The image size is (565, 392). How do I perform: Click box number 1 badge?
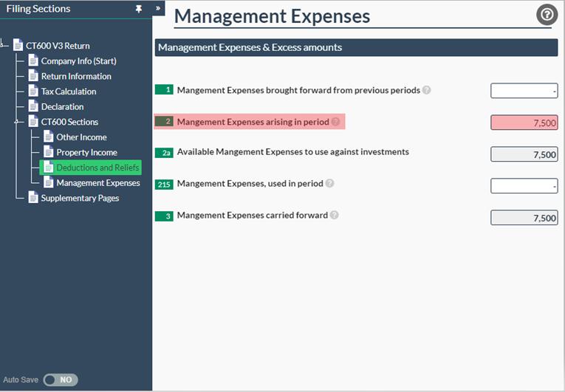(x=164, y=90)
